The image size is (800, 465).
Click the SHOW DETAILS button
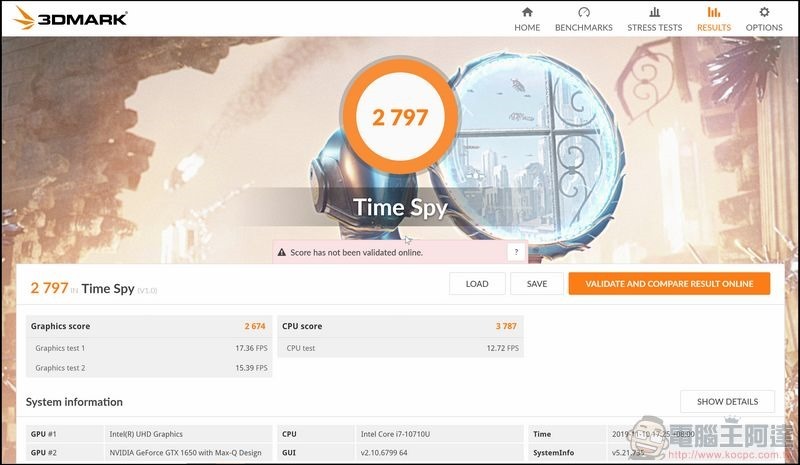pos(727,402)
